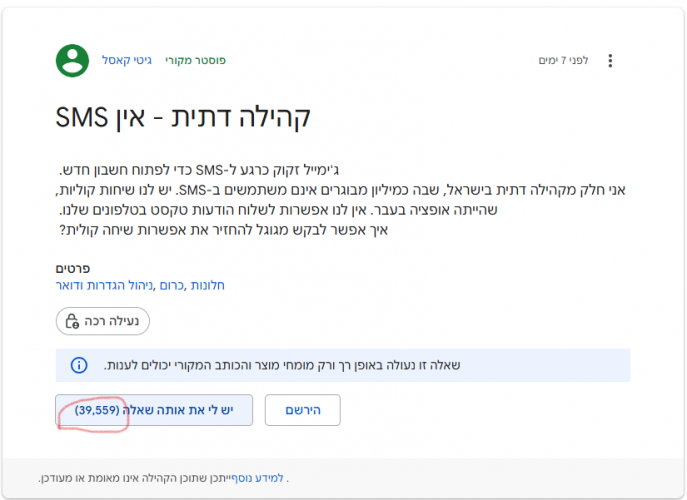687x500 pixels.
Task: Open the חלונות tag link
Action: point(207,285)
